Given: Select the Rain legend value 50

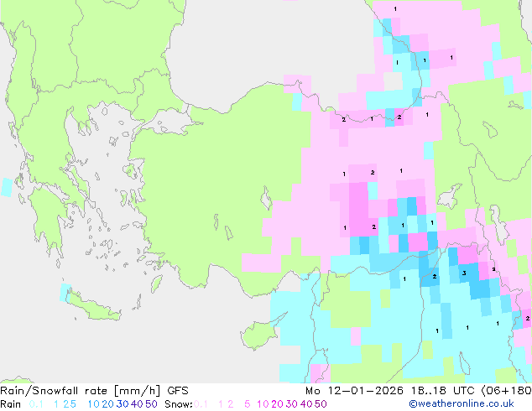Looking at the screenshot, I should [151, 404].
